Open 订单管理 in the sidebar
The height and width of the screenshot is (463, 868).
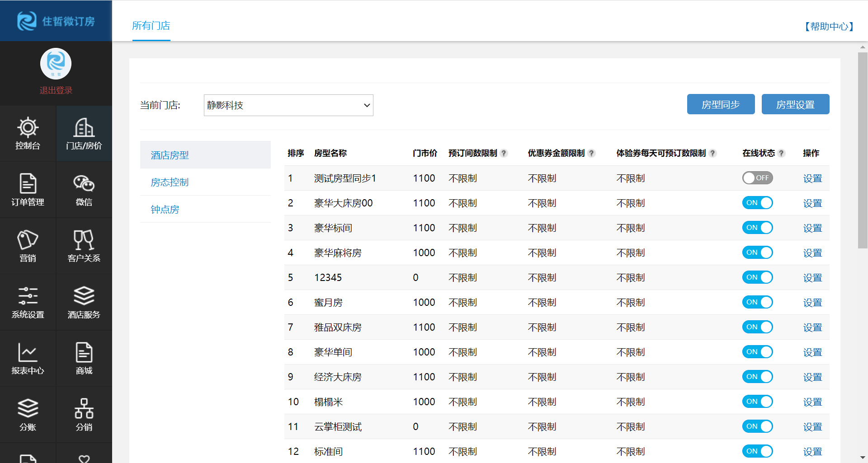point(28,190)
